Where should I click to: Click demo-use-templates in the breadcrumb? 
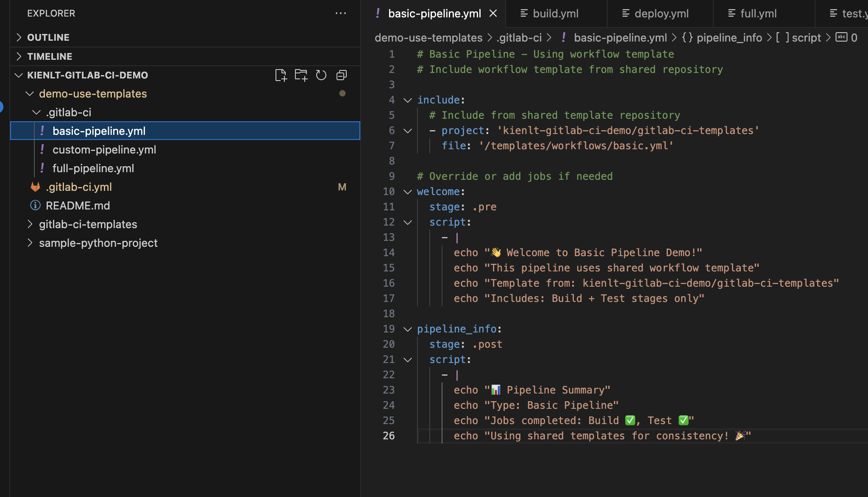point(428,37)
